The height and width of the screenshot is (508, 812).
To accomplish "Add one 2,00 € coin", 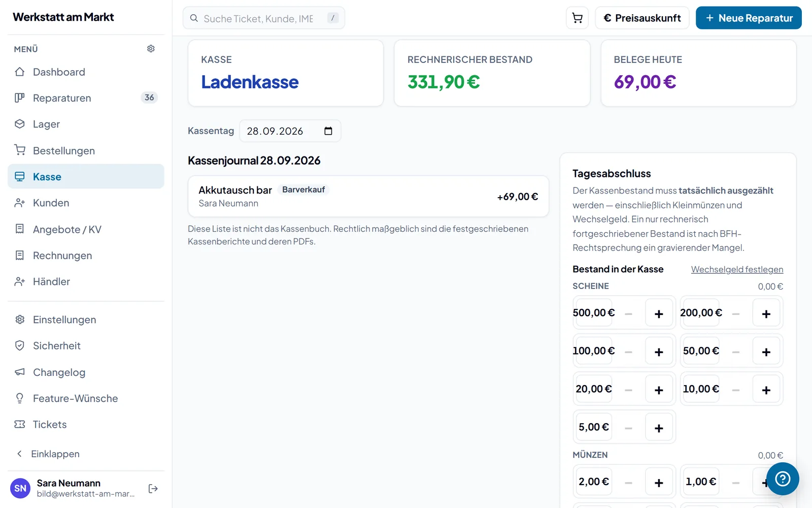I will (x=659, y=482).
